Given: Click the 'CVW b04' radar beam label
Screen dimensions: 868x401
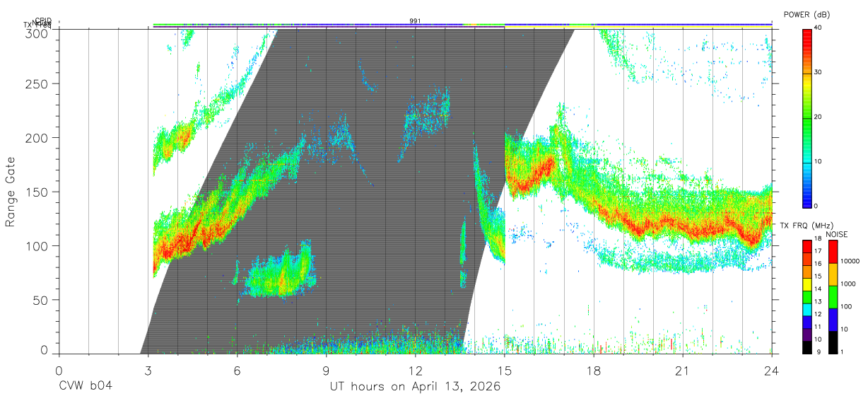Looking at the screenshot, I should click(86, 387).
